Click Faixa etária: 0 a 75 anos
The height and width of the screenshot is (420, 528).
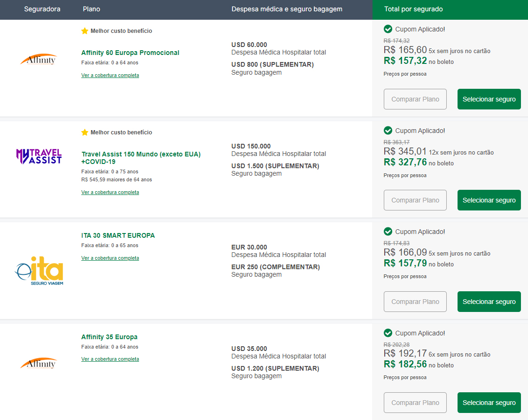point(110,171)
